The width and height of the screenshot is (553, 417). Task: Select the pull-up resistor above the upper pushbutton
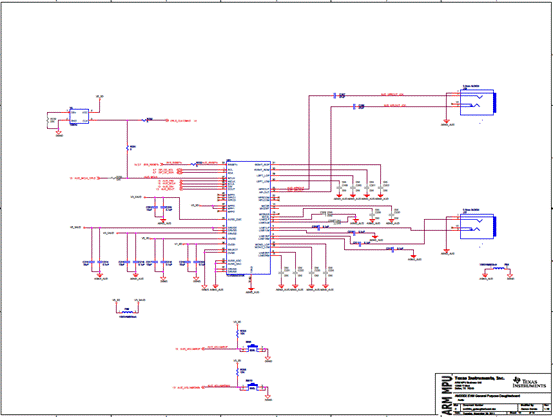click(x=237, y=333)
